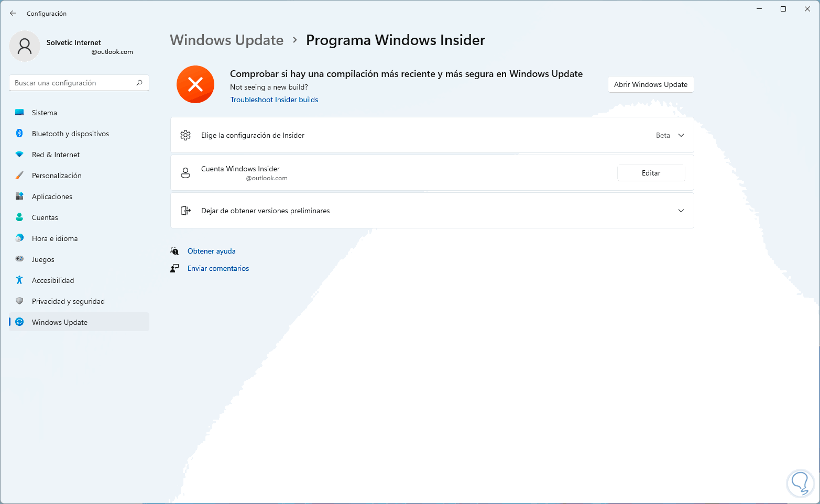Expand Elige la configuración de Insider

point(432,135)
